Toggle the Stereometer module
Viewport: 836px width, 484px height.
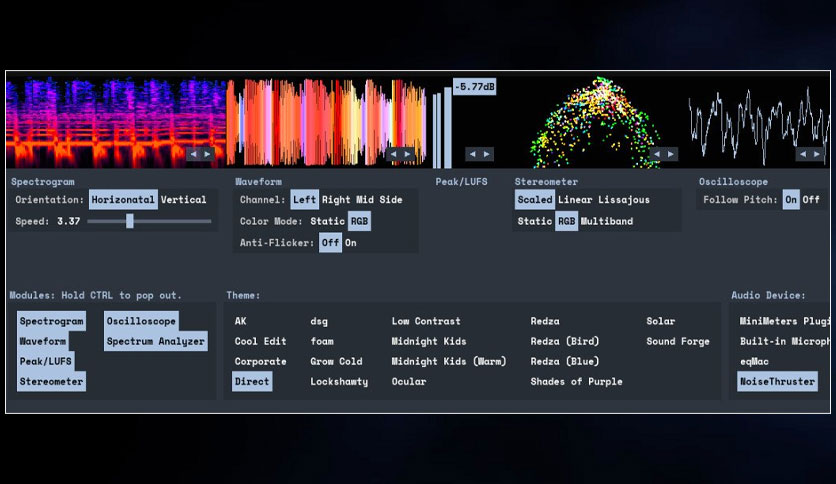click(52, 382)
